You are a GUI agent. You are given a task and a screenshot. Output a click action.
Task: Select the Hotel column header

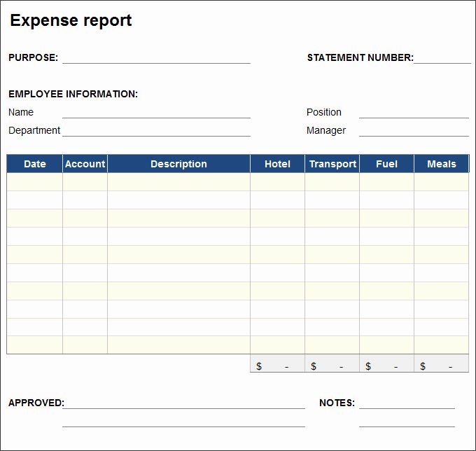pyautogui.click(x=277, y=164)
